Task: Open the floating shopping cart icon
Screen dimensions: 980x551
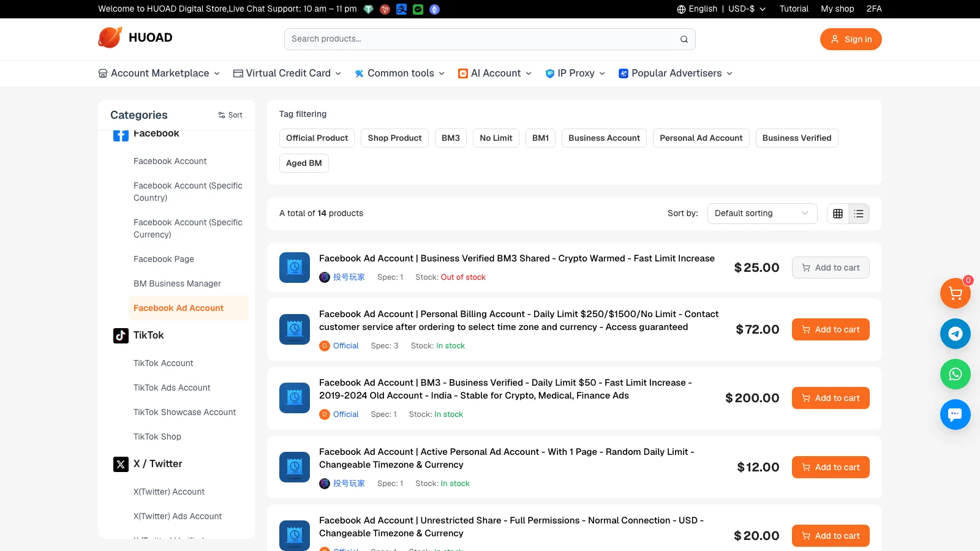Action: point(956,294)
